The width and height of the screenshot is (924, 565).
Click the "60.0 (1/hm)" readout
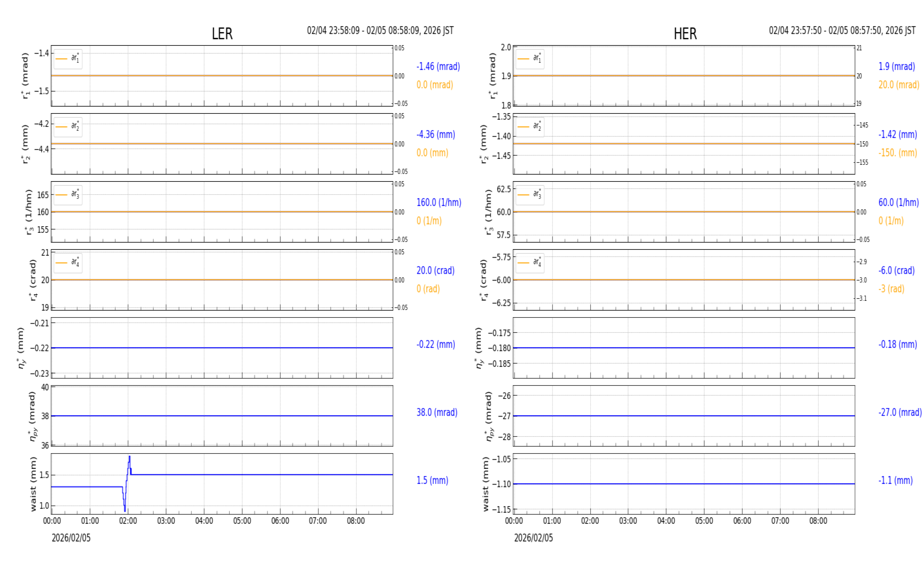point(899,203)
